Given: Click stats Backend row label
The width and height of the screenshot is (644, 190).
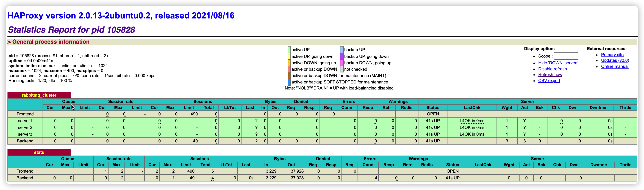Looking at the screenshot, I should tap(25, 178).
